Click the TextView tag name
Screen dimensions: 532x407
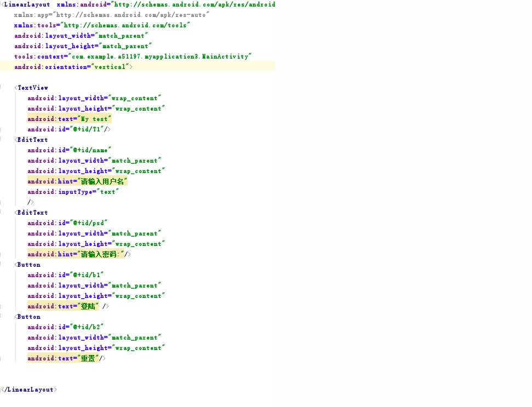pos(33,88)
